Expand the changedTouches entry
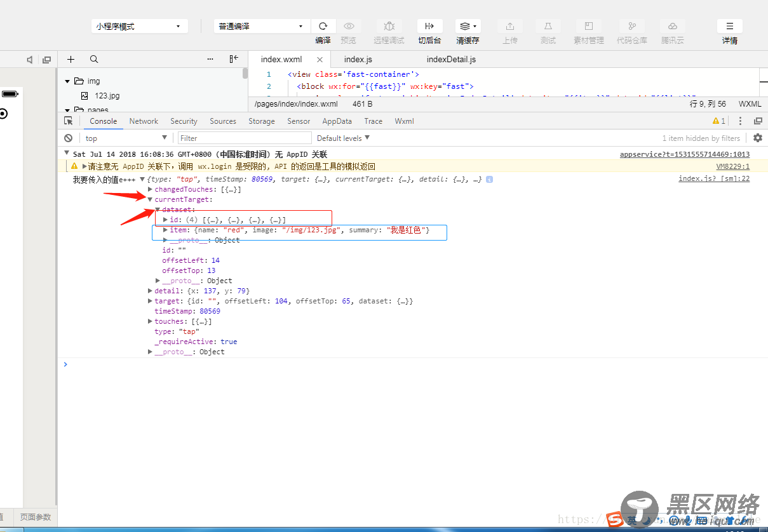 coord(151,189)
